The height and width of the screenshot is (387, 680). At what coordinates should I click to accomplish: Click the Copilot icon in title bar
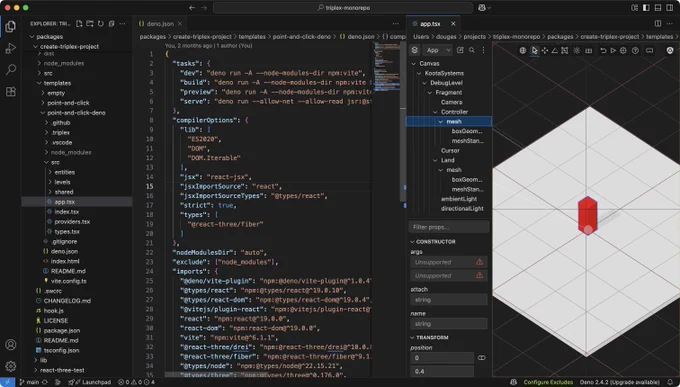pyautogui.click(x=482, y=8)
